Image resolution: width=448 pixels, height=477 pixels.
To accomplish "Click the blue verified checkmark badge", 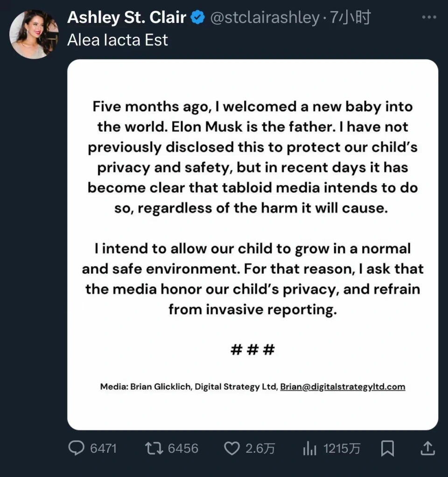I will [x=198, y=17].
